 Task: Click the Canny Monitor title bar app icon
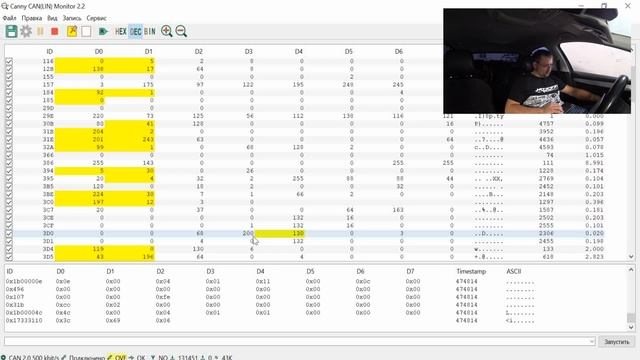click(x=4, y=6)
